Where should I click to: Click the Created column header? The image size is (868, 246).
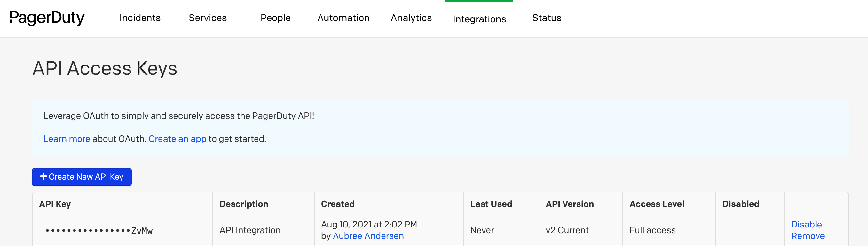tap(338, 204)
